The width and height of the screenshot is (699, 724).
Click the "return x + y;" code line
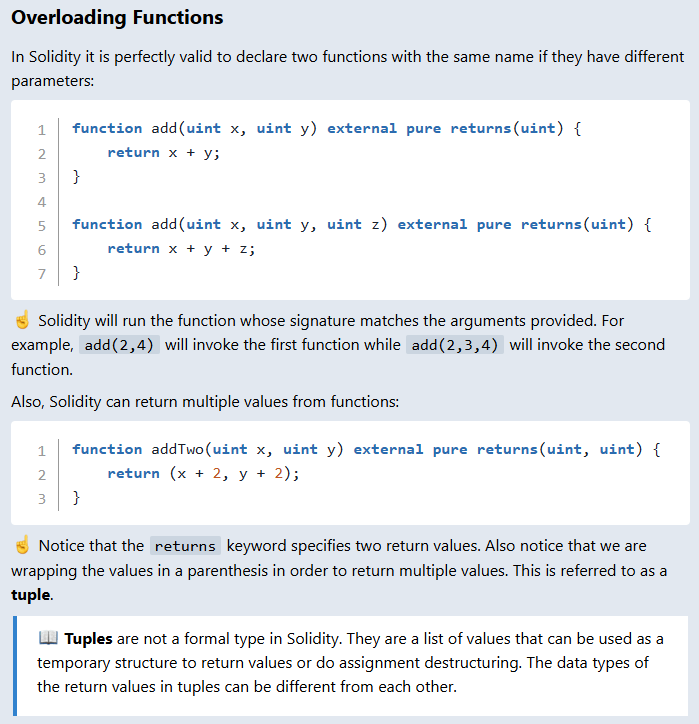tap(163, 153)
